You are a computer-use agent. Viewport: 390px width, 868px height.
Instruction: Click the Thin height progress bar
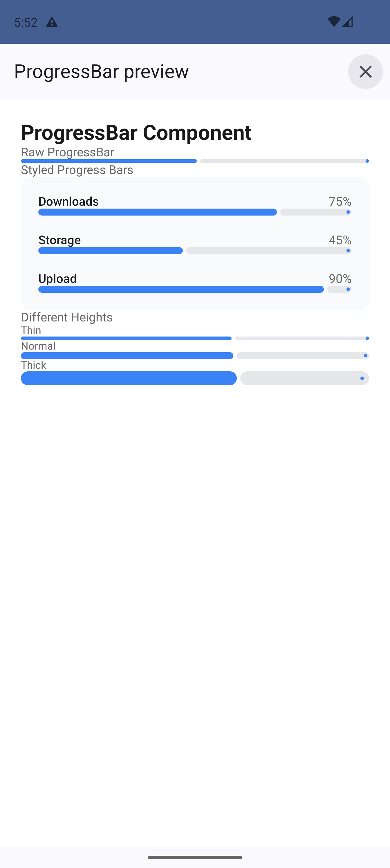[195, 338]
